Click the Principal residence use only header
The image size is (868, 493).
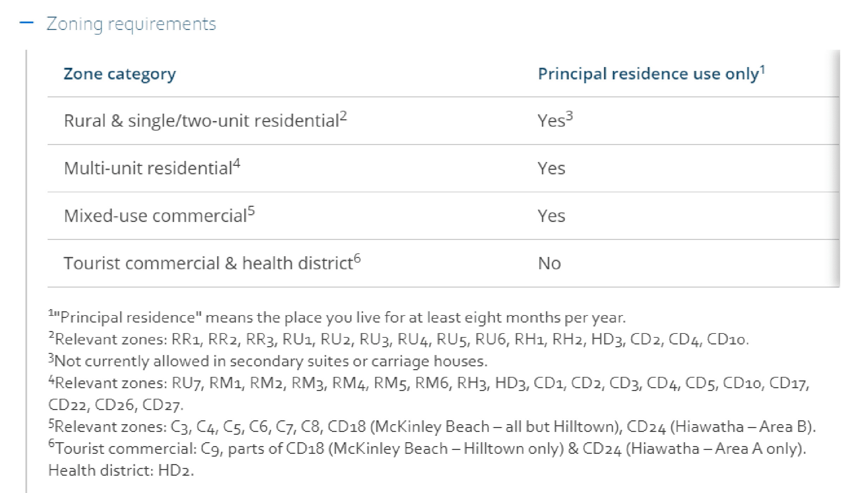(648, 74)
